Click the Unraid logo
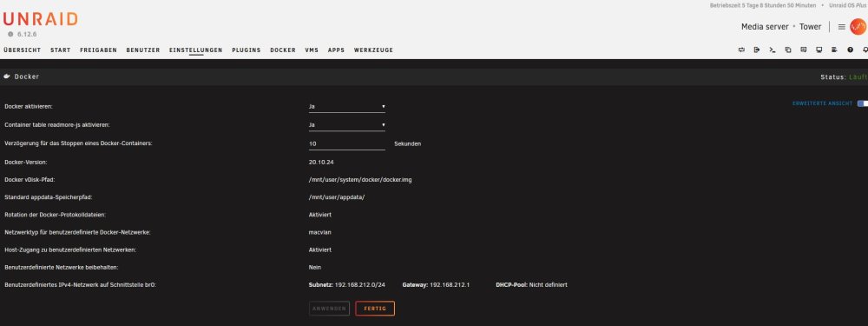This screenshot has width=868, height=326. tap(41, 19)
